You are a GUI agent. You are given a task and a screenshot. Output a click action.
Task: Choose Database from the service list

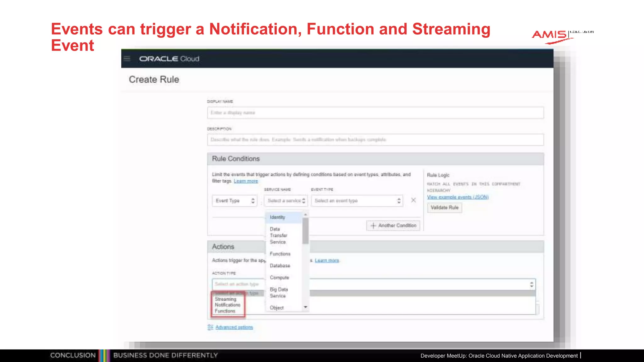click(x=284, y=266)
